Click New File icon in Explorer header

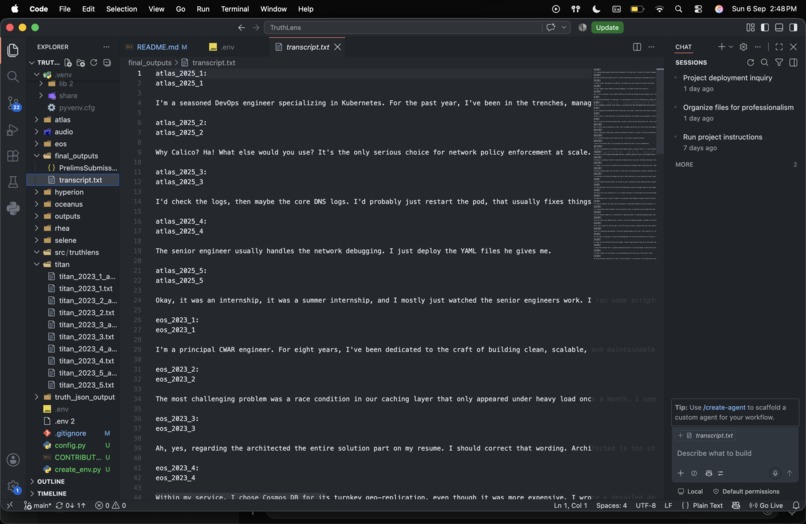point(68,63)
